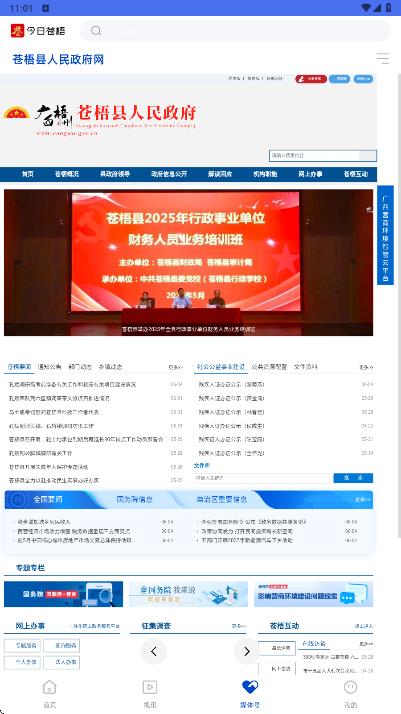Open the 国务院 banner under 专题专栏
This screenshot has width=401, height=714.
[x=63, y=594]
